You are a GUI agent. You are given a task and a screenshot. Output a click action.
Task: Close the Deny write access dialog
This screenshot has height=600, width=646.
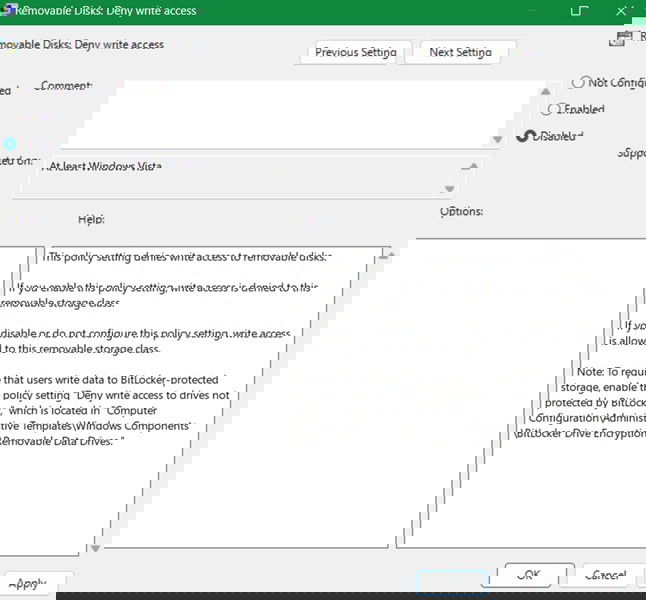coord(622,11)
